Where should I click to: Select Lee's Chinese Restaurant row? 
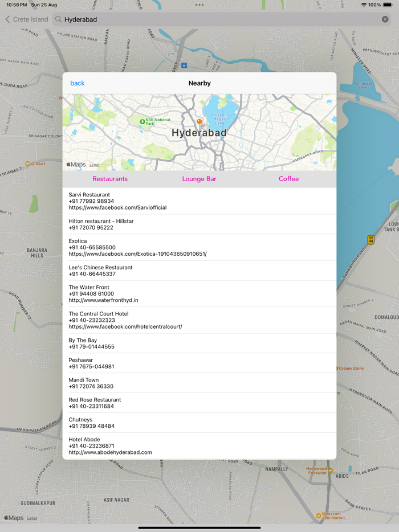(199, 271)
